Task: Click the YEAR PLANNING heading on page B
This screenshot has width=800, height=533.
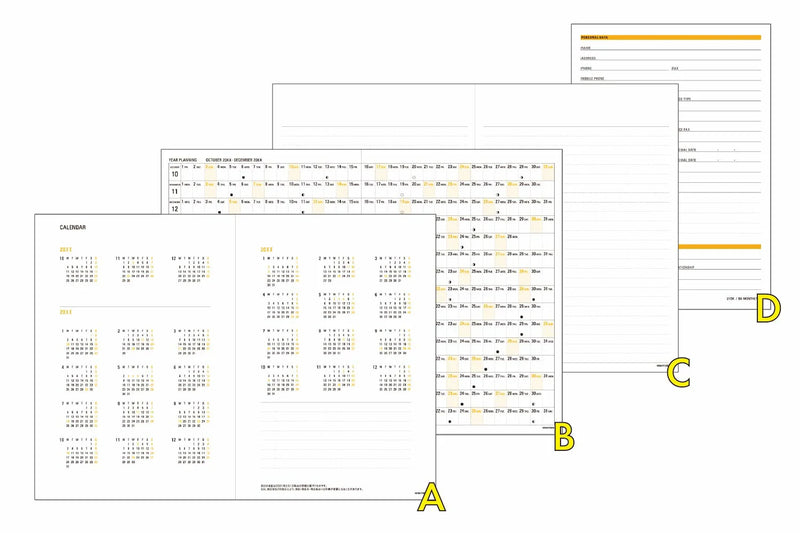Action: click(185, 159)
